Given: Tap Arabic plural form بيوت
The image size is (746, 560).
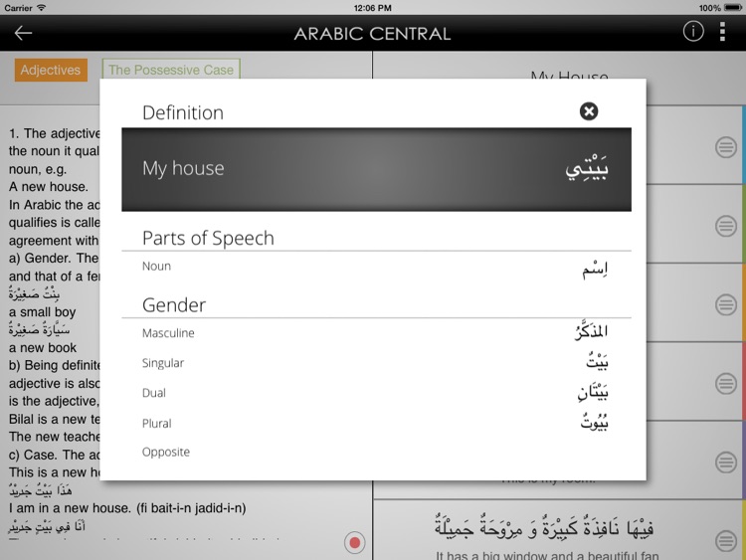Looking at the screenshot, I should (x=594, y=422).
